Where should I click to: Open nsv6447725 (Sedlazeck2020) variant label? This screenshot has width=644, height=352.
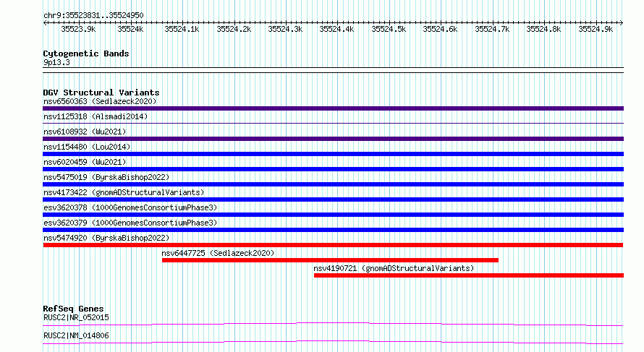(x=218, y=253)
